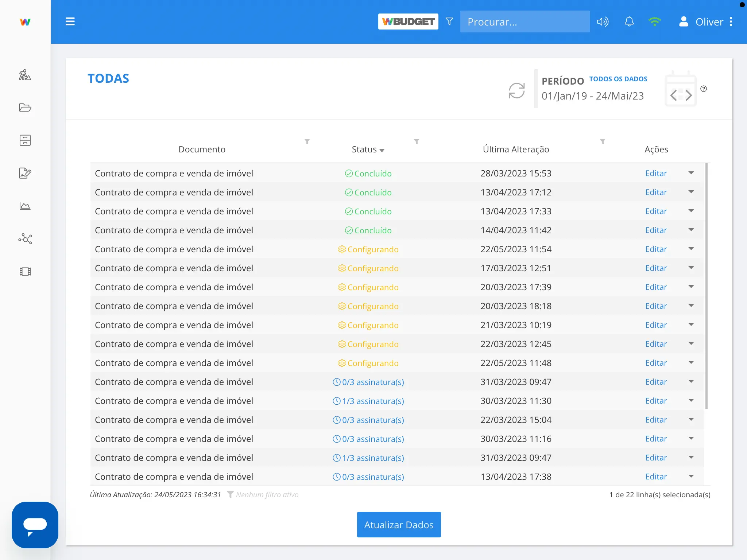
Task: Open notifications bell
Action: coord(629,22)
